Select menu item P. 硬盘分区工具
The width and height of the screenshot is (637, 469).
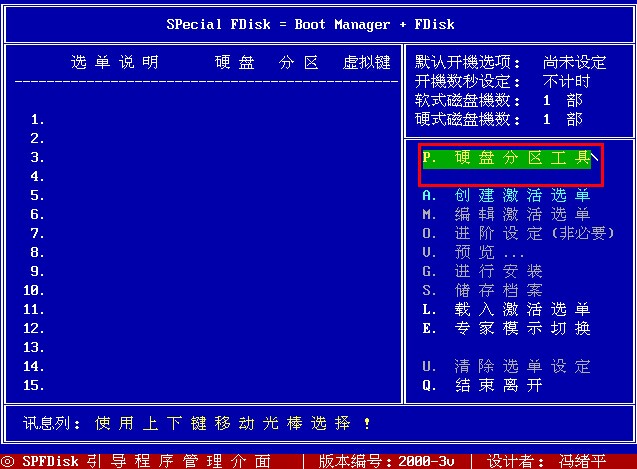pyautogui.click(x=506, y=158)
